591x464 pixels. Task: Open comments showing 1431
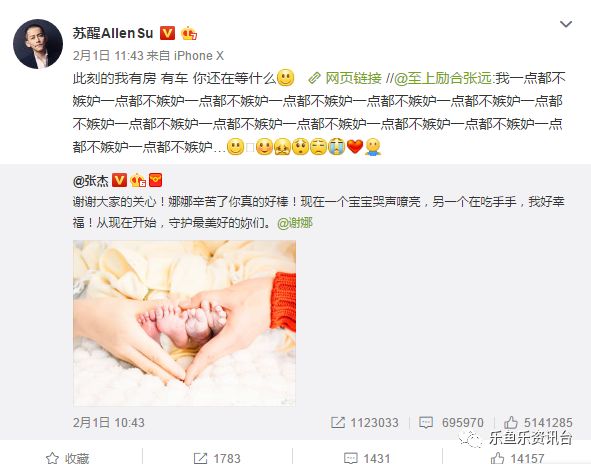(367, 458)
